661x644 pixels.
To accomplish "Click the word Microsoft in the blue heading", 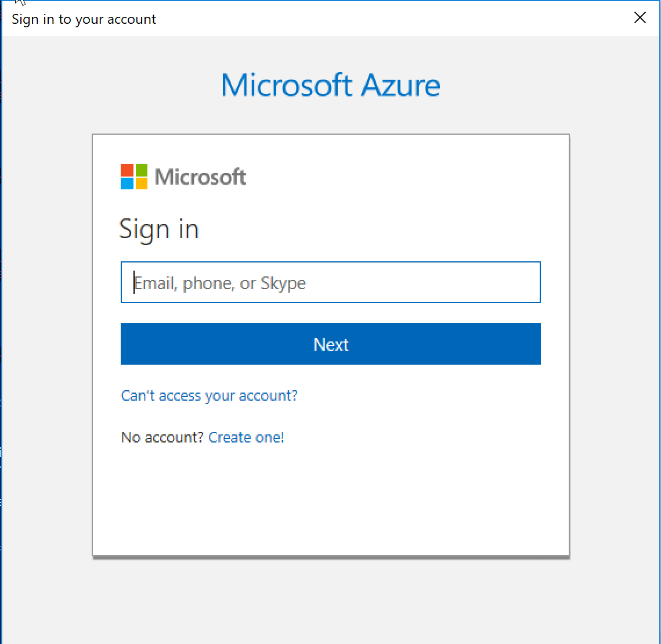I will pos(286,85).
